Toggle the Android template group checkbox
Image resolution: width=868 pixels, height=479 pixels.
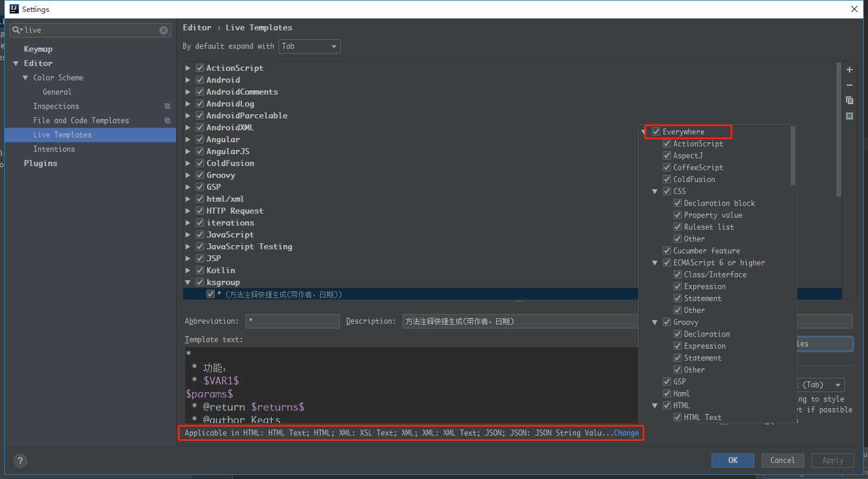200,80
